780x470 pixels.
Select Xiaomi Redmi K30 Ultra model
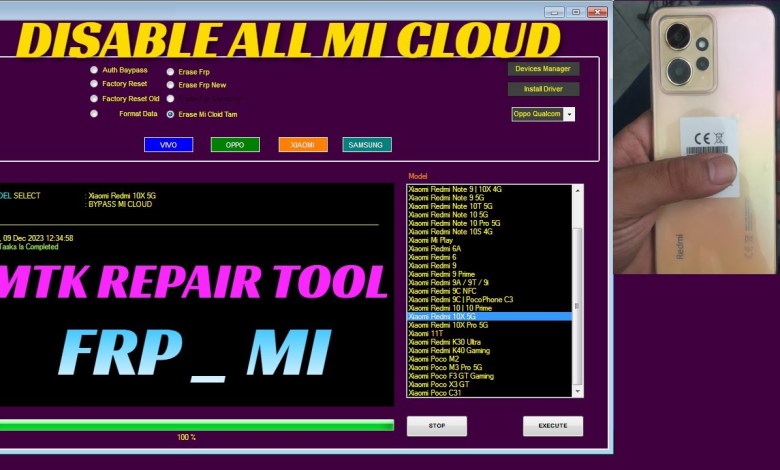tap(489, 342)
